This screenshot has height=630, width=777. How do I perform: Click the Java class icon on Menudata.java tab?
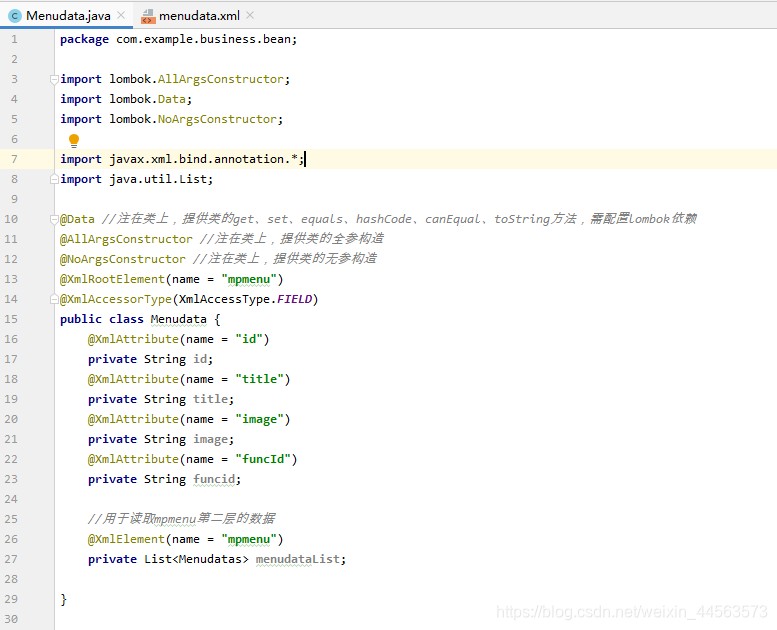[15, 16]
